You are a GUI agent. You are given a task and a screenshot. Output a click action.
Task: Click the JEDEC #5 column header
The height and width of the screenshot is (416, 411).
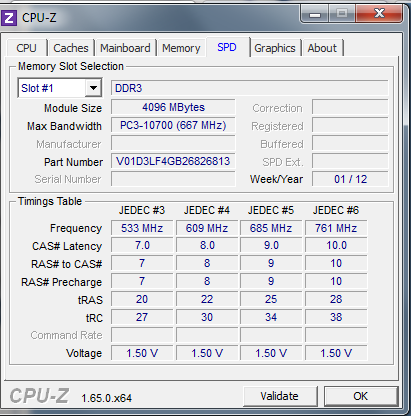pos(271,210)
